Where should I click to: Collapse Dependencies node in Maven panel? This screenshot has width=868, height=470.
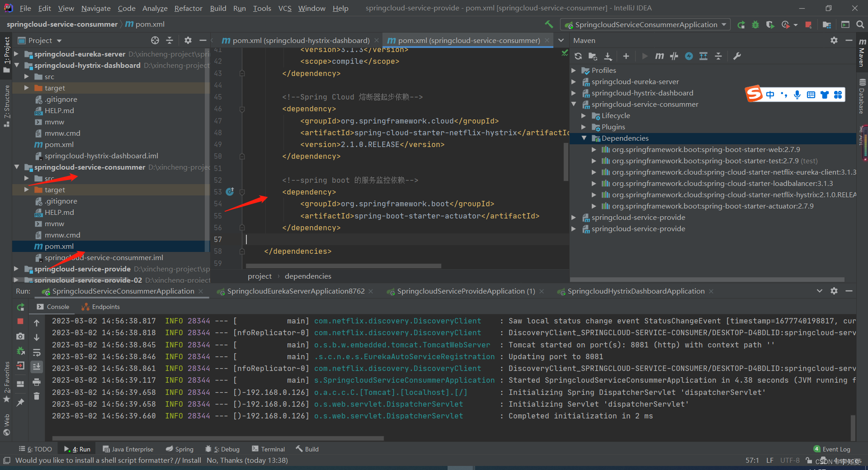point(584,138)
